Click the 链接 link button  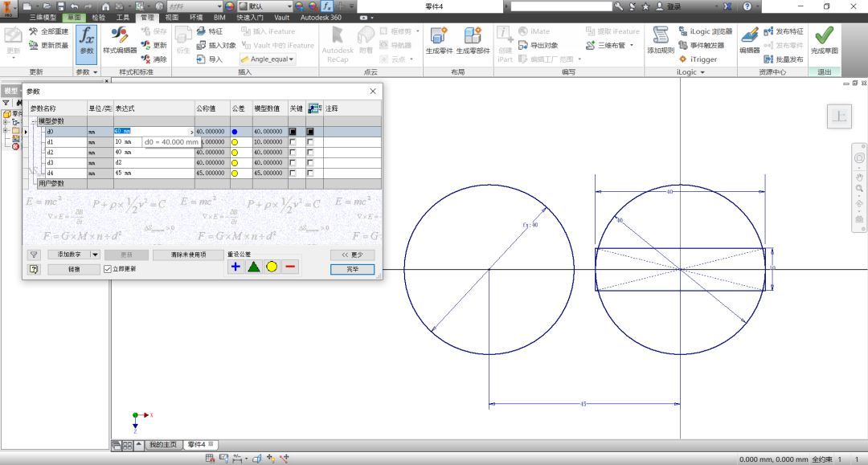pyautogui.click(x=74, y=269)
